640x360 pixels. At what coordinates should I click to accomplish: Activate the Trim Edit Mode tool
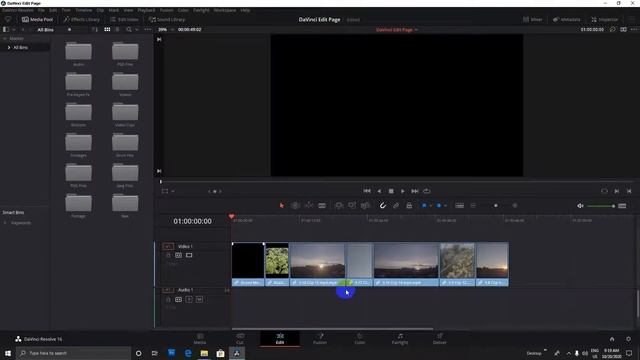tap(295, 205)
